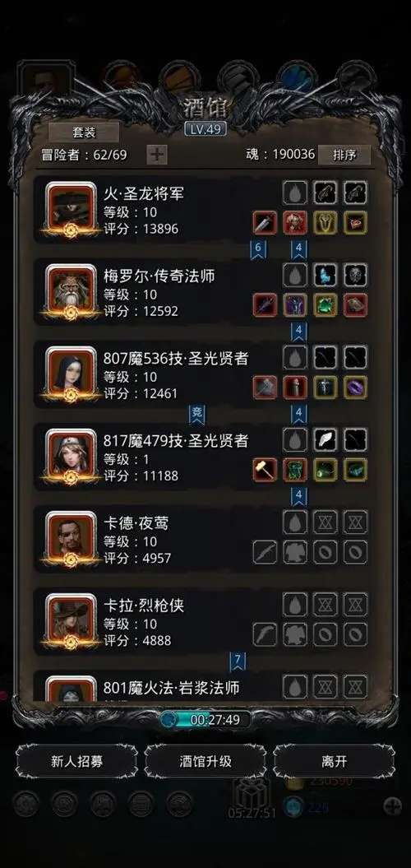
Task: Click the blue flag marker labeled 竞
Action: [197, 413]
